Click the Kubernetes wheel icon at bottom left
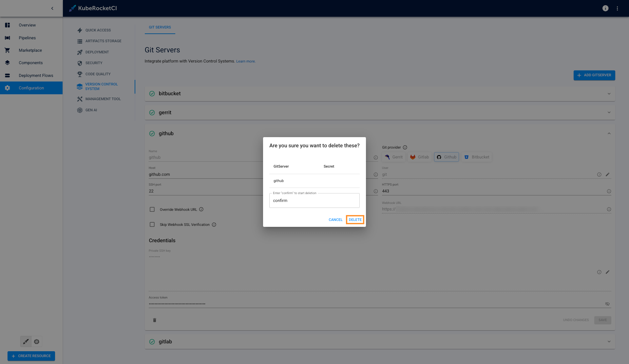Screen dimensions: 629x364 [x=37, y=341]
